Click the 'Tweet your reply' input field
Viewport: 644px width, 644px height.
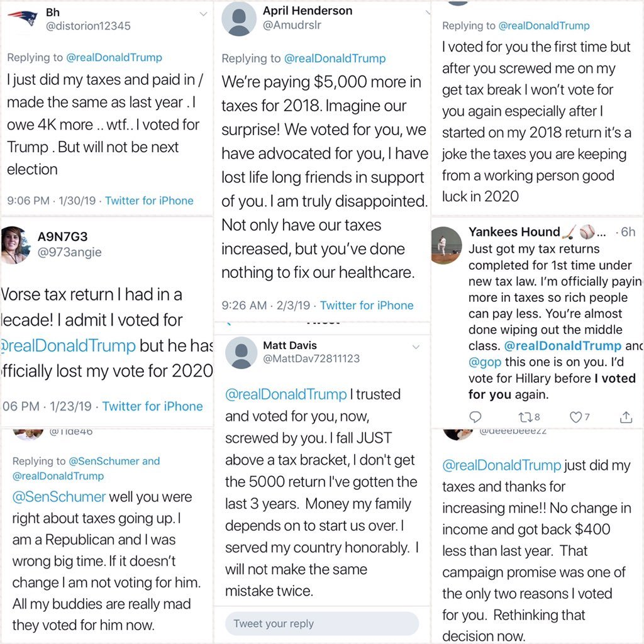(321, 623)
